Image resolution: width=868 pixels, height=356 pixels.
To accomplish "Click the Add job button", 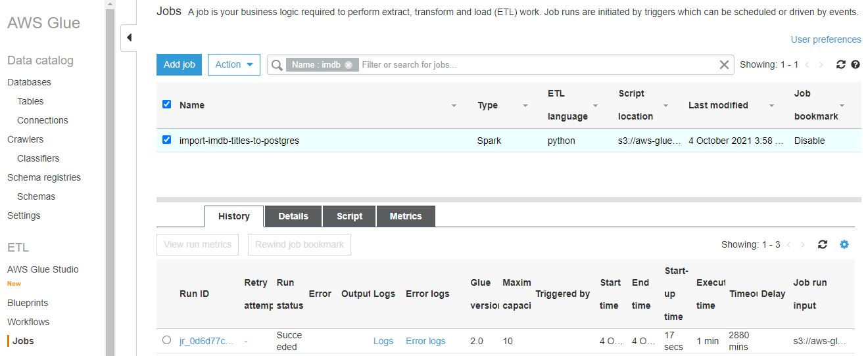I will (x=180, y=64).
